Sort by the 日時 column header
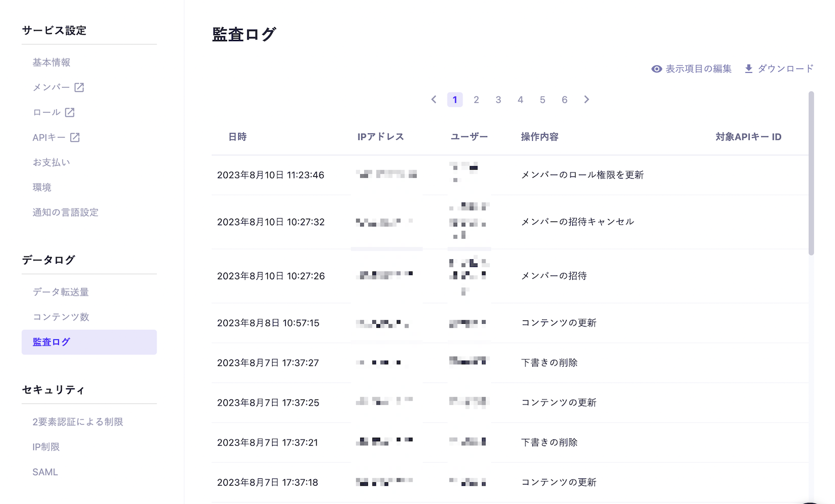Image resolution: width=835 pixels, height=504 pixels. coord(237,136)
